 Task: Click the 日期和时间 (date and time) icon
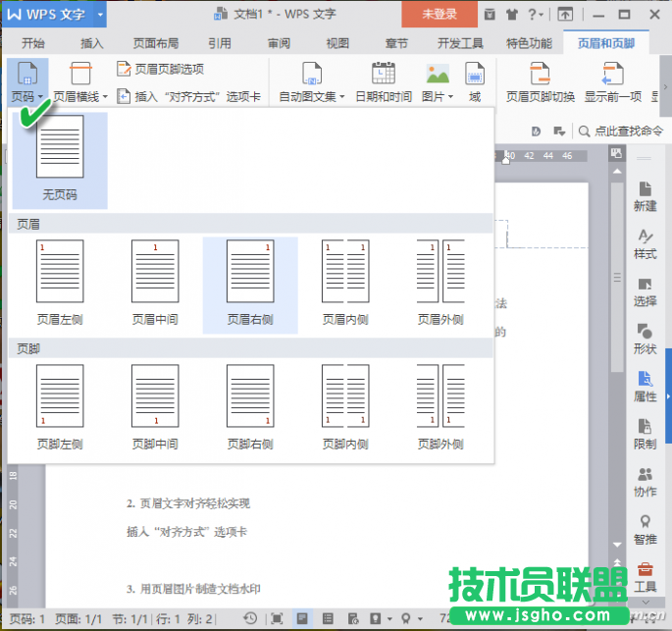[383, 76]
